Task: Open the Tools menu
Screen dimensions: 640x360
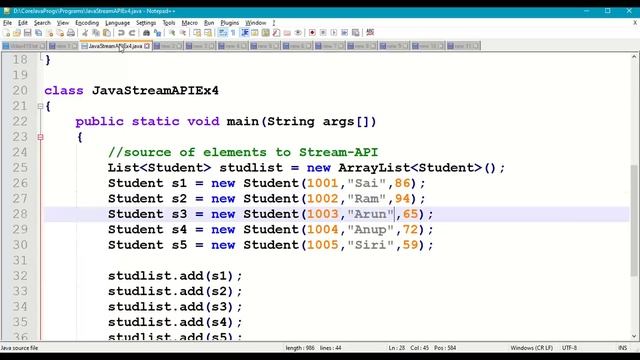Action: (x=169, y=23)
